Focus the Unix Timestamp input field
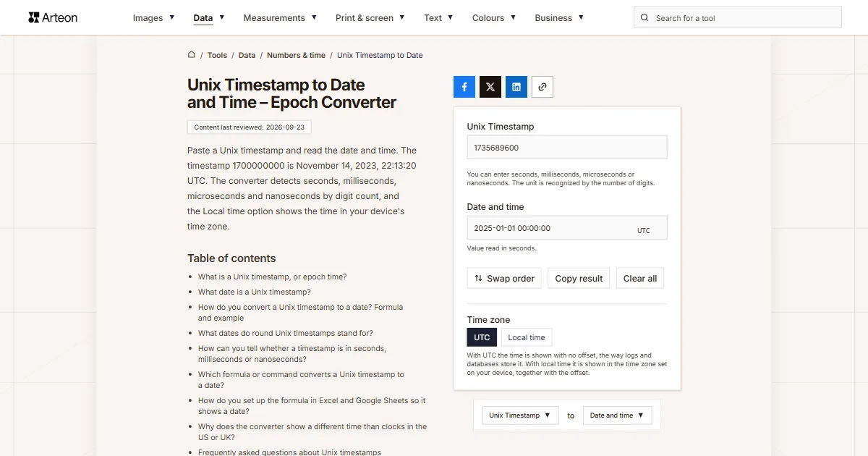Viewport: 868px width, 456px height. coord(567,147)
